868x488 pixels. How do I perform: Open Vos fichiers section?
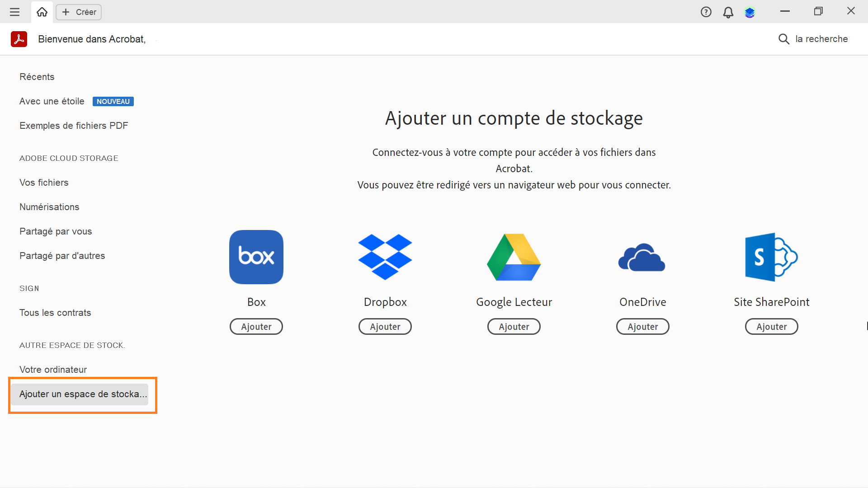(x=44, y=183)
